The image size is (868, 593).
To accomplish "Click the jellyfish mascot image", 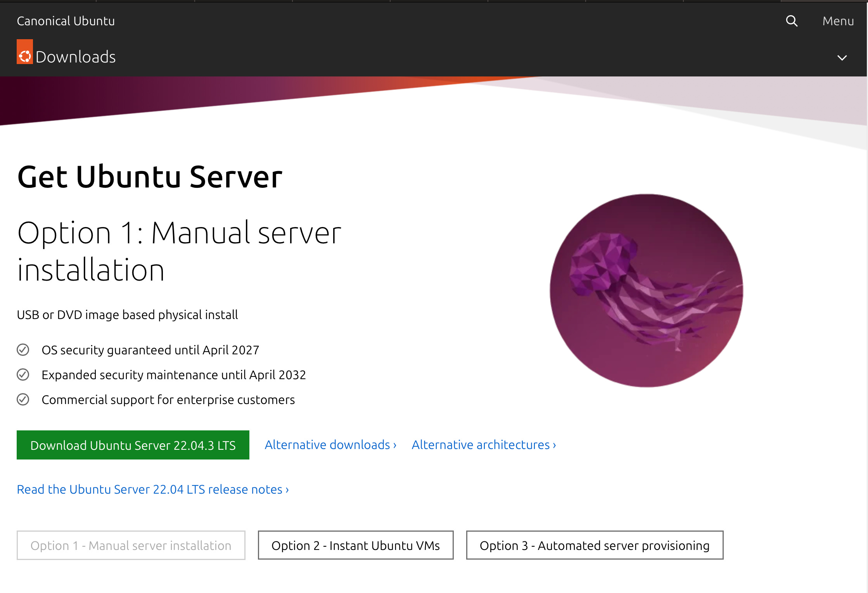I will [x=646, y=291].
